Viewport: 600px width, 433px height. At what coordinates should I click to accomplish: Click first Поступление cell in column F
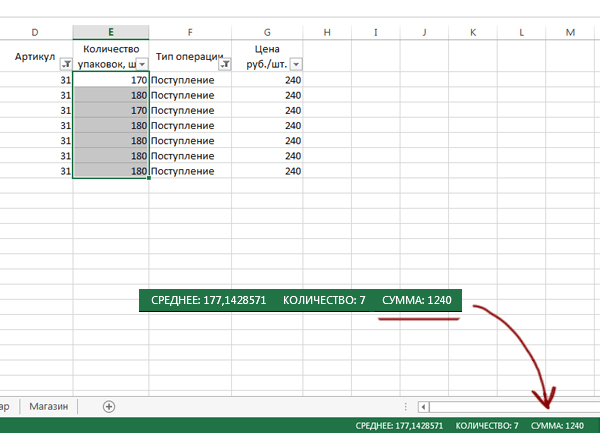[190, 80]
